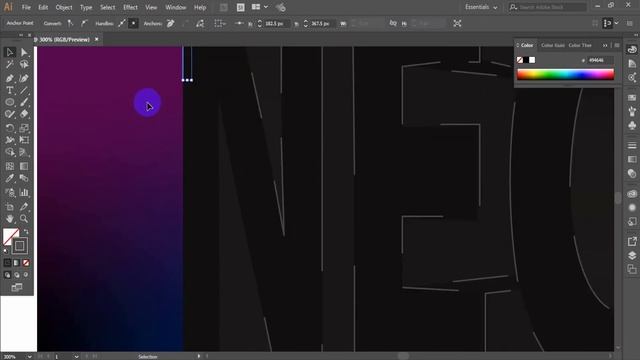Viewport: 640px width, 360px height.
Task: Open the Window menu
Action: tap(176, 7)
